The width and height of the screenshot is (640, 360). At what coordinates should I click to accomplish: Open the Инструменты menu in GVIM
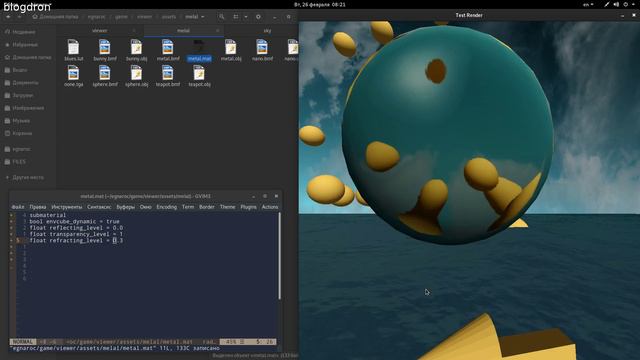coord(67,207)
